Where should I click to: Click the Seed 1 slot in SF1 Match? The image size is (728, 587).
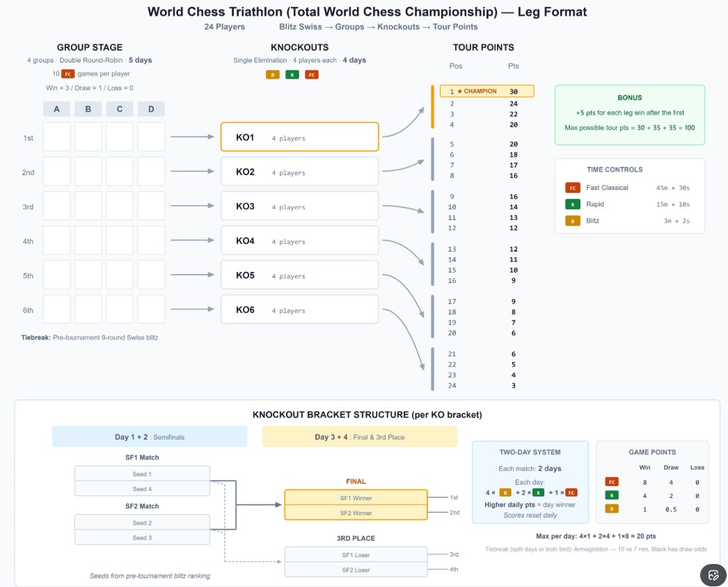142,474
